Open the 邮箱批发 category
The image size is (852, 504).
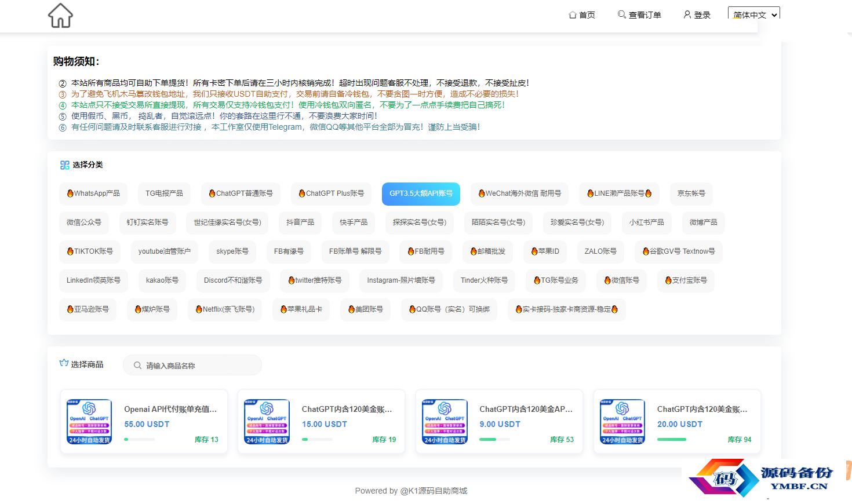pos(488,251)
